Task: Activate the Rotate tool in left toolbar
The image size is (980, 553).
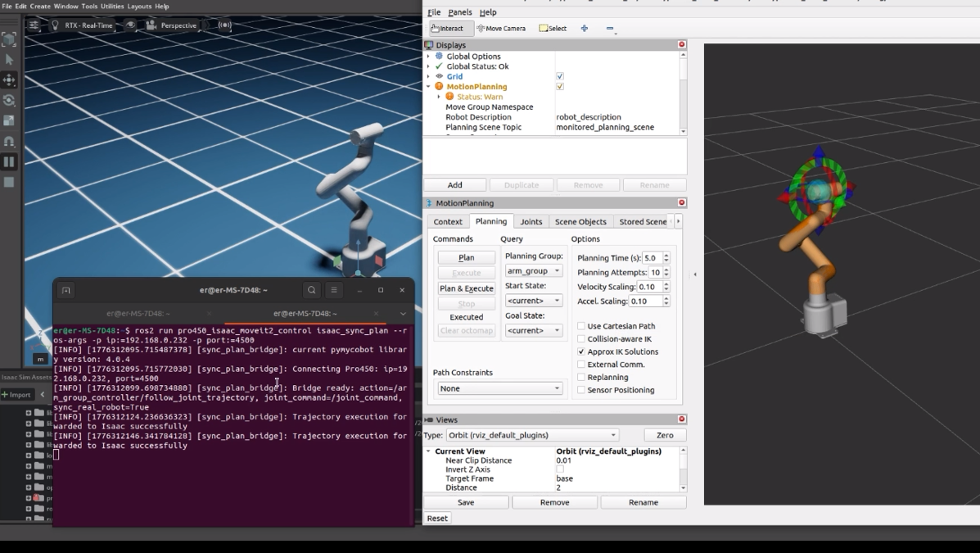Action: [9, 101]
